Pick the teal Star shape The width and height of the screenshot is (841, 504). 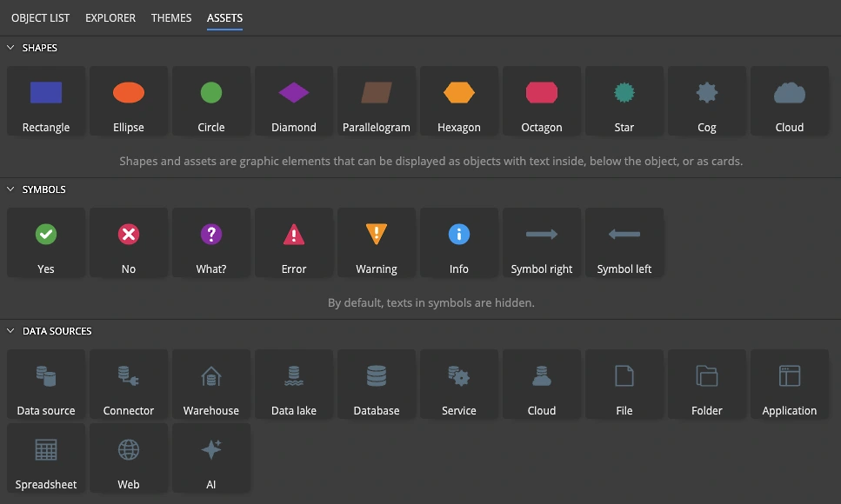(624, 101)
